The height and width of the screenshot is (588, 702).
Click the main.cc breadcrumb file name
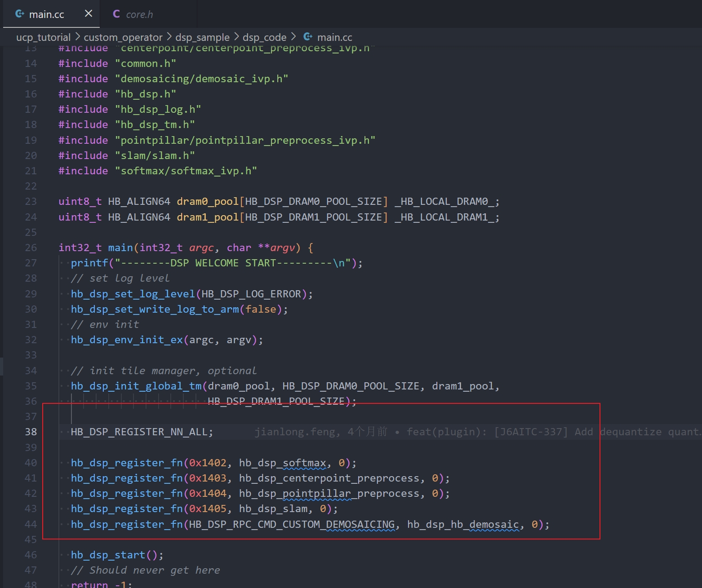point(334,37)
